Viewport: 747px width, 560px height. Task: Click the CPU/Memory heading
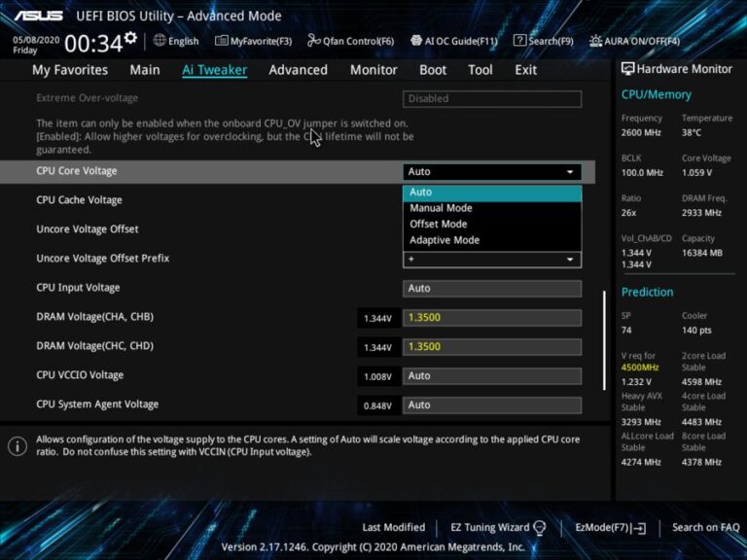tap(656, 94)
